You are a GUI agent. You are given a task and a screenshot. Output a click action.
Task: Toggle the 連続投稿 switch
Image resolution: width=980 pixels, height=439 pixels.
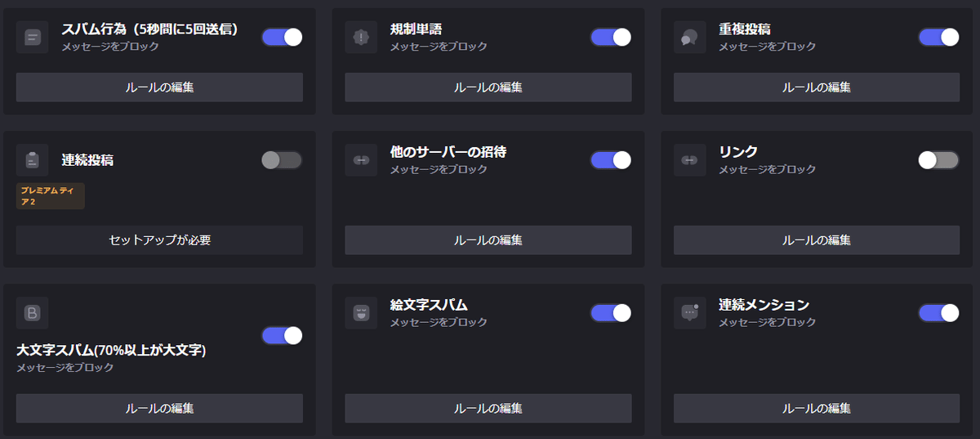pyautogui.click(x=282, y=159)
